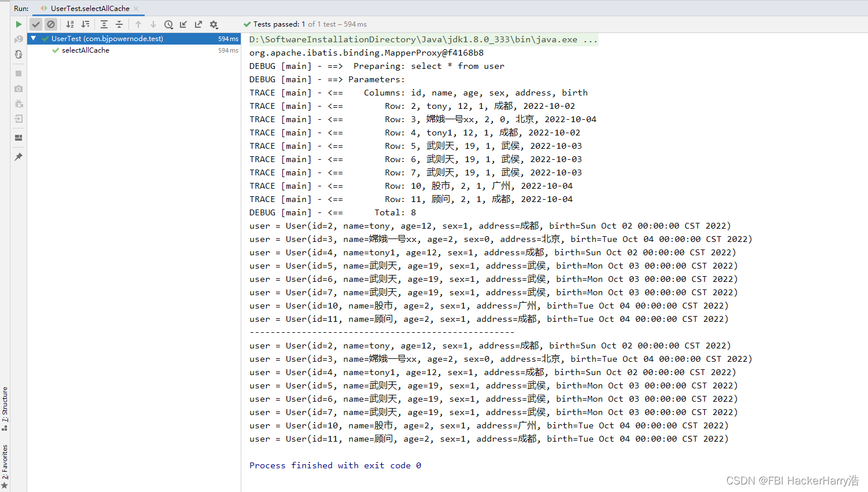868x492 pixels.
Task: Click the MapperProxy@f4168b8 console line
Action: [x=366, y=53]
